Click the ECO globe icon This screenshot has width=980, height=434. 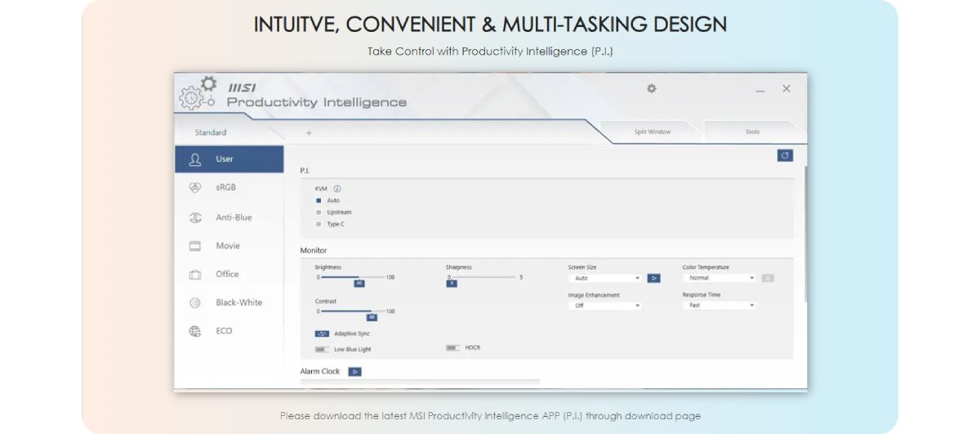pos(195,331)
